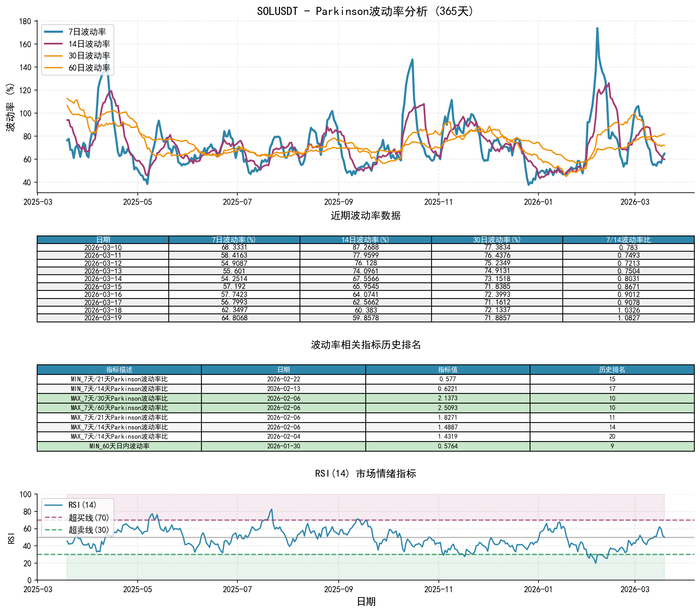The image size is (700, 612).
Task: Click the 2.5093 indicator value cell
Action: [448, 408]
